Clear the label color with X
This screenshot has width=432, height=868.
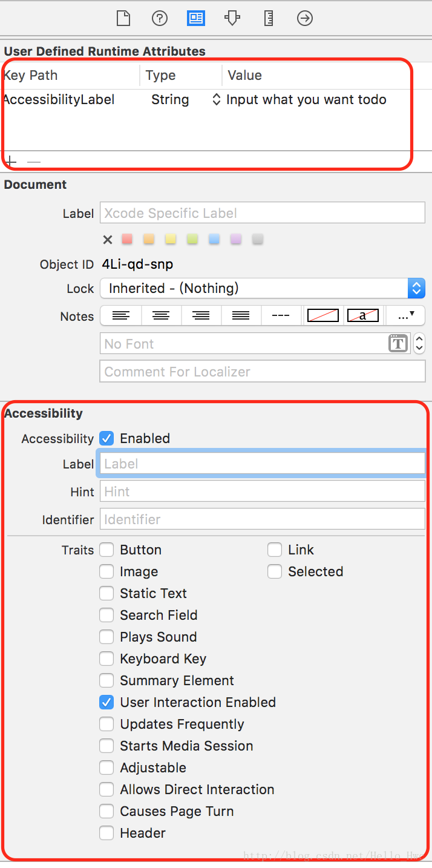108,240
